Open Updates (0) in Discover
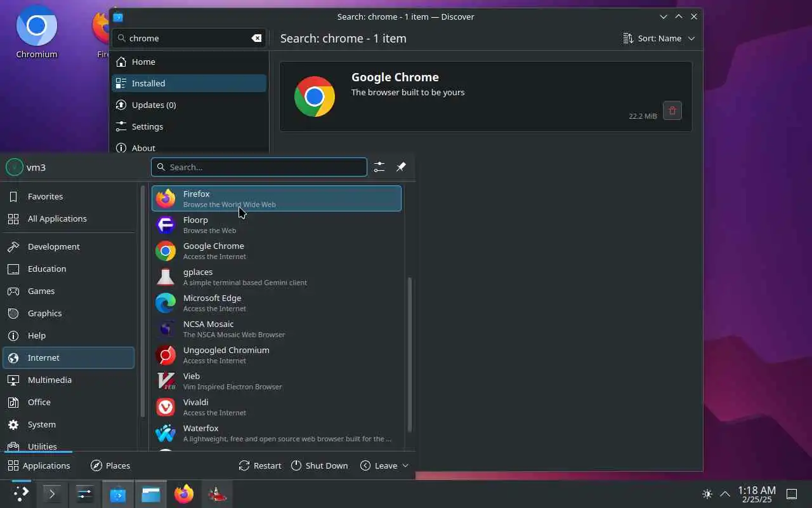 pos(189,105)
